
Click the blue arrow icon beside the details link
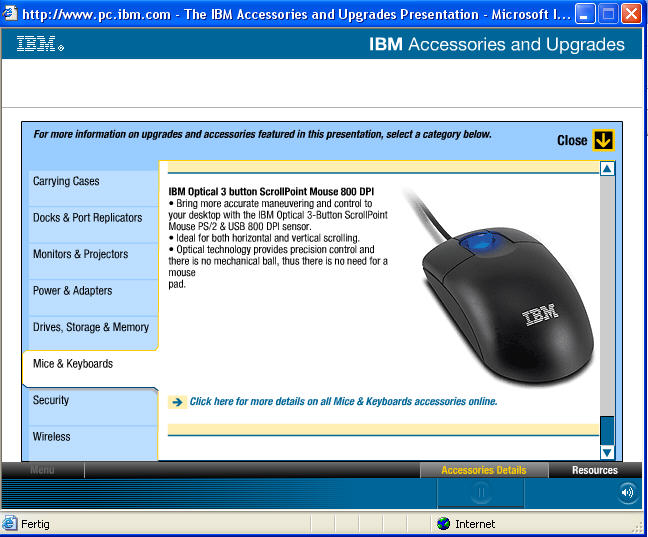pyautogui.click(x=177, y=402)
